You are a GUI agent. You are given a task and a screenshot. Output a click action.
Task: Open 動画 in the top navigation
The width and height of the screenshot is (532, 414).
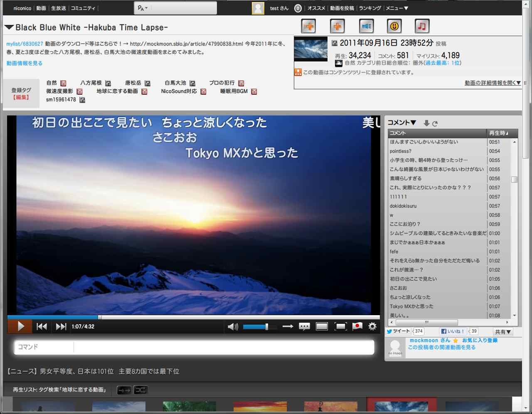(x=41, y=8)
